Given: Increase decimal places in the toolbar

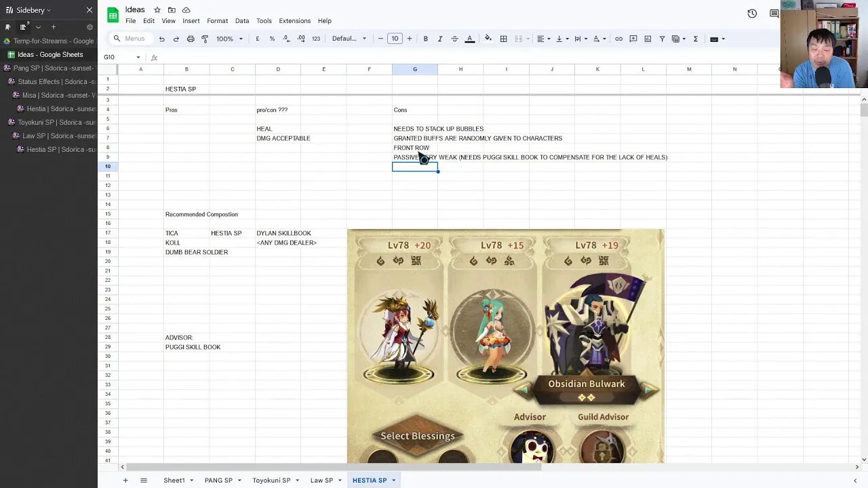Looking at the screenshot, I should point(301,39).
